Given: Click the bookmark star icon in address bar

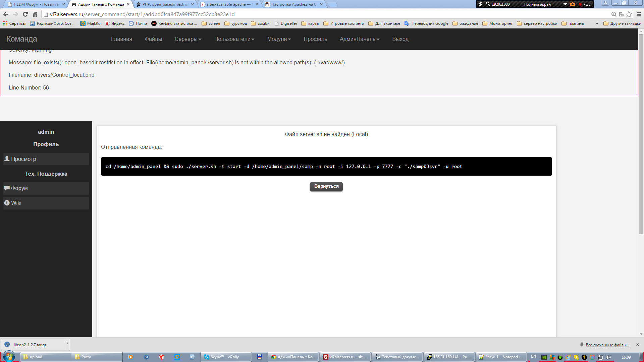Looking at the screenshot, I should tap(629, 14).
